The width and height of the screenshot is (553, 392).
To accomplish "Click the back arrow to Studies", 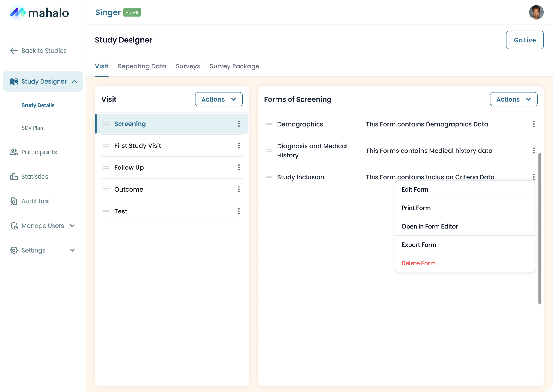I will point(14,51).
